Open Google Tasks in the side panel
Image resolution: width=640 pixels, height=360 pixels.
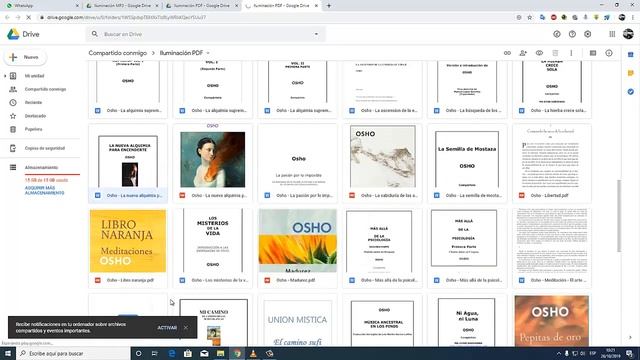pyautogui.click(x=631, y=92)
